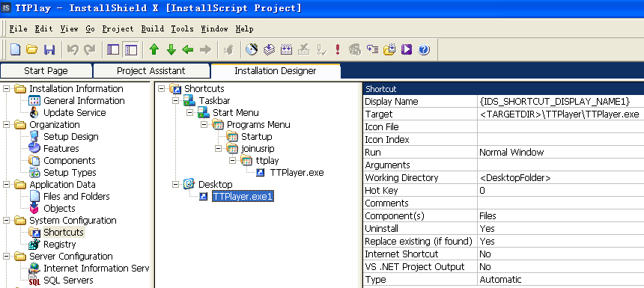This screenshot has width=644, height=288.
Task: Collapse the Taskbar node in shortcuts tree
Action: click(175, 100)
